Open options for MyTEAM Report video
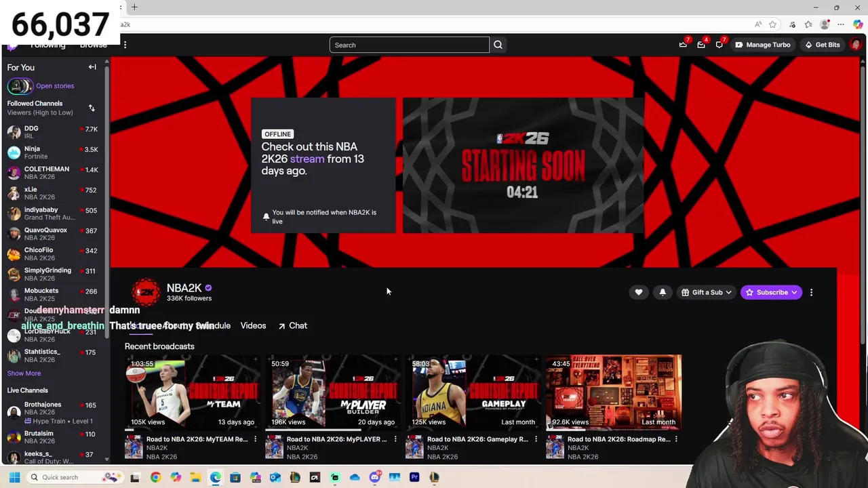This screenshot has width=868, height=488. [x=255, y=439]
